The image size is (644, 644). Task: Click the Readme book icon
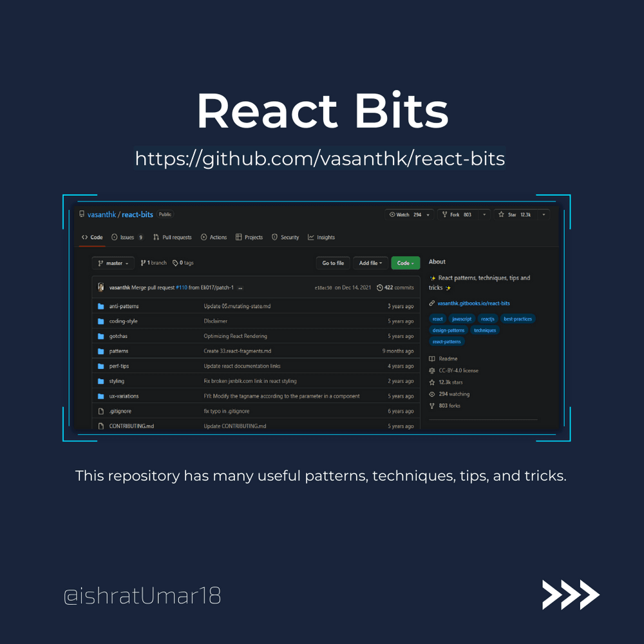click(x=432, y=359)
